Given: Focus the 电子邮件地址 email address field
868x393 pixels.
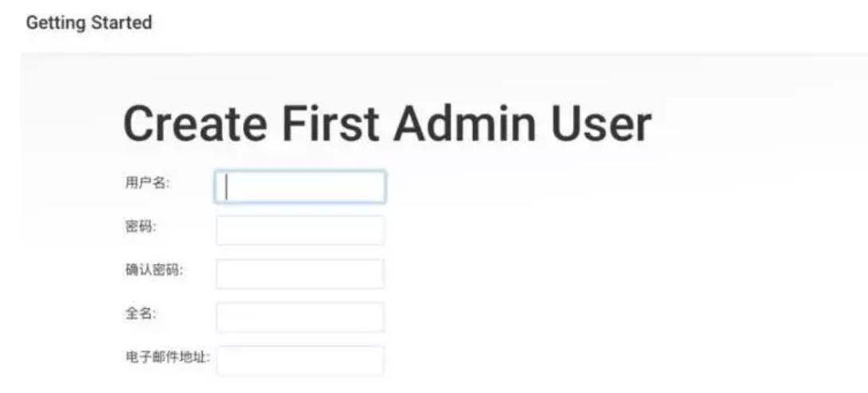Looking at the screenshot, I should click(x=300, y=360).
